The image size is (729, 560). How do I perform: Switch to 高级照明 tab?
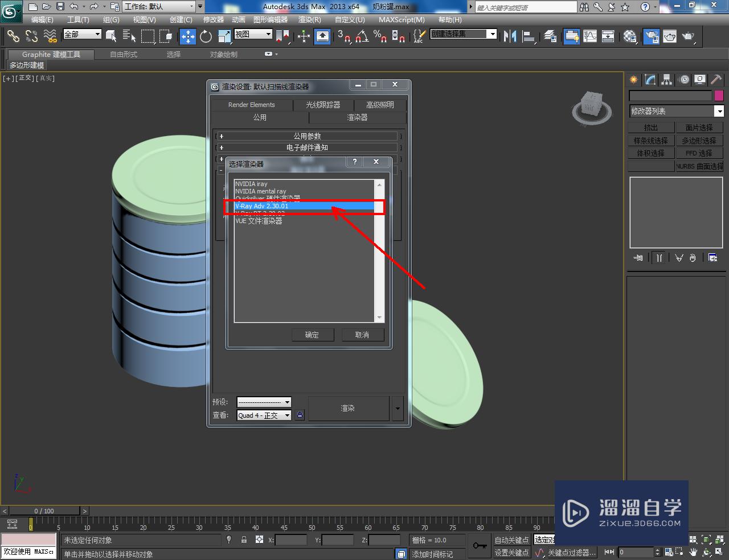380,105
